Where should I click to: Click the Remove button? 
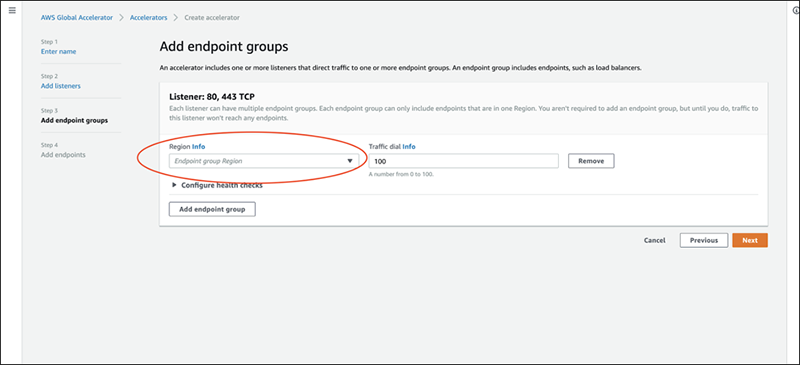[x=591, y=161]
